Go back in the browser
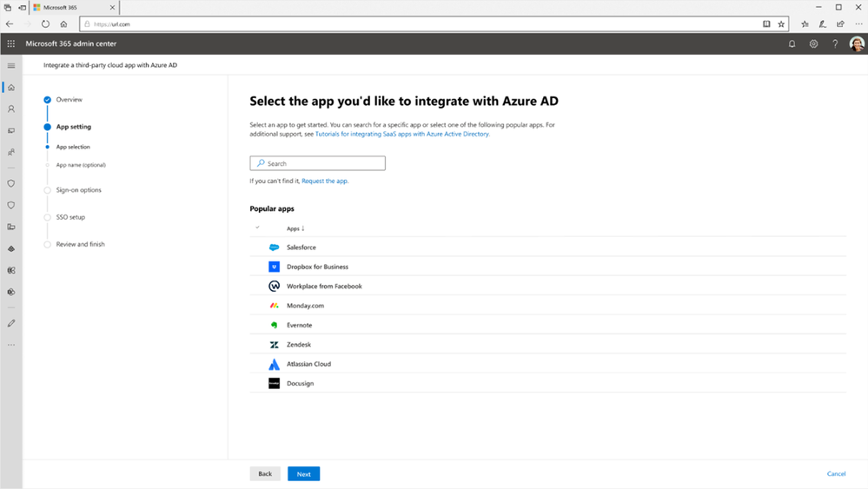 click(x=10, y=23)
